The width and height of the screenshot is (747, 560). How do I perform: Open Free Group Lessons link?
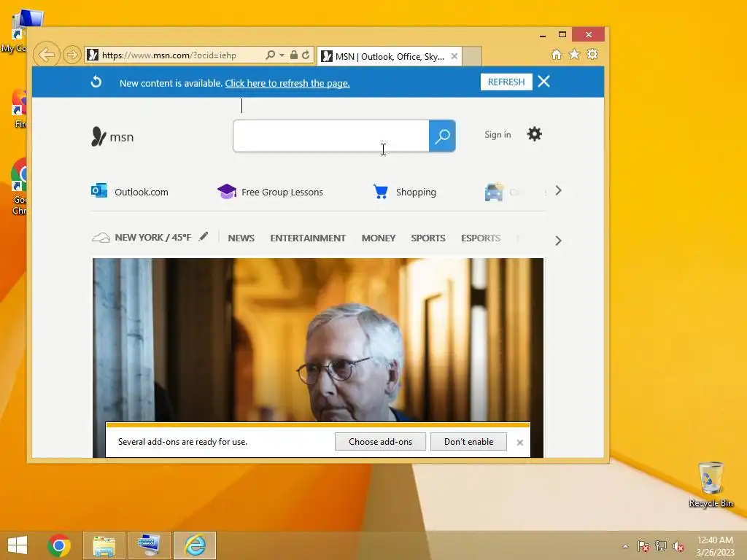pyautogui.click(x=270, y=192)
